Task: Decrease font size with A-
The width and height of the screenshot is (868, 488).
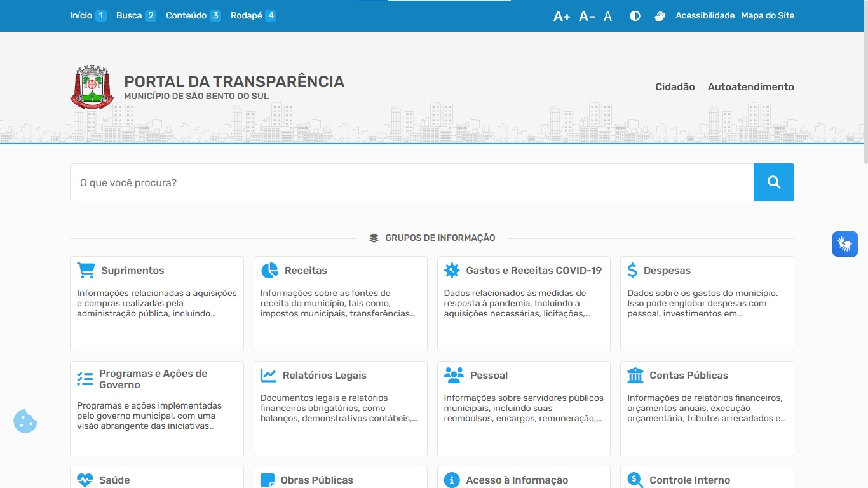Action: (587, 17)
